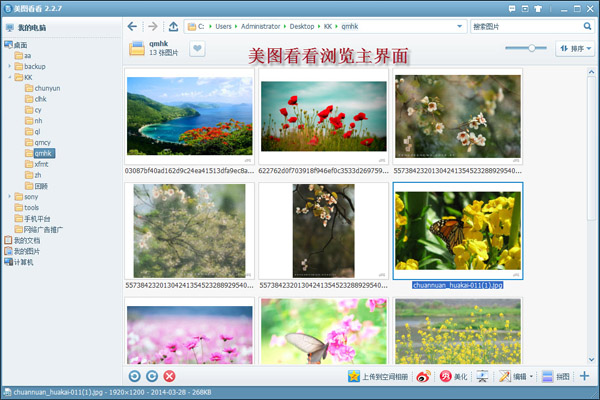Select the tall portrait blossom branch thumbnail
The height and width of the screenshot is (400, 600).
324,231
